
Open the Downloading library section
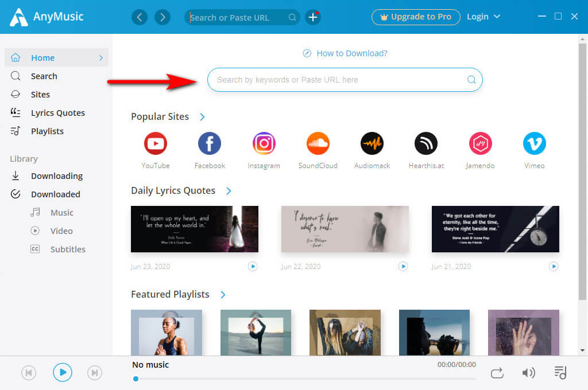tap(57, 175)
